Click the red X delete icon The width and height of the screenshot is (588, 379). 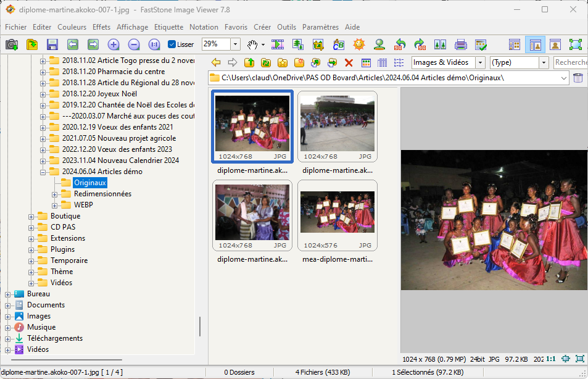(349, 62)
